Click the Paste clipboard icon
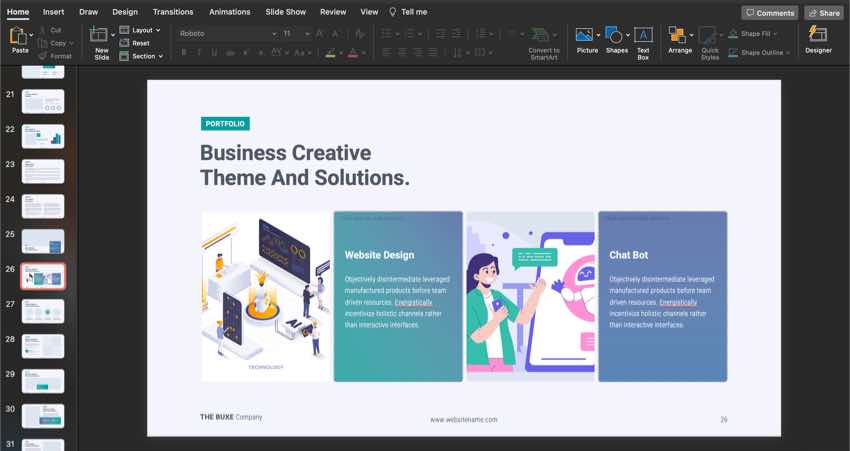 [x=18, y=36]
